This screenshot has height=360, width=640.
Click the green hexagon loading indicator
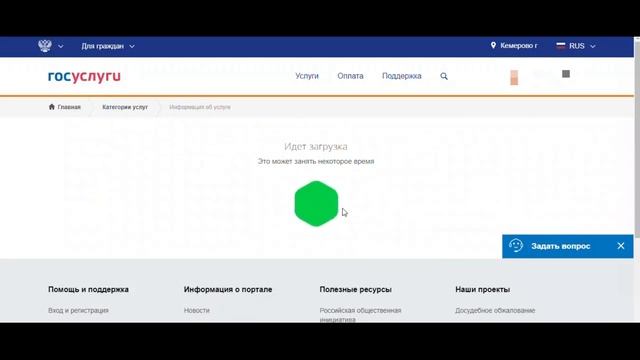click(x=316, y=204)
